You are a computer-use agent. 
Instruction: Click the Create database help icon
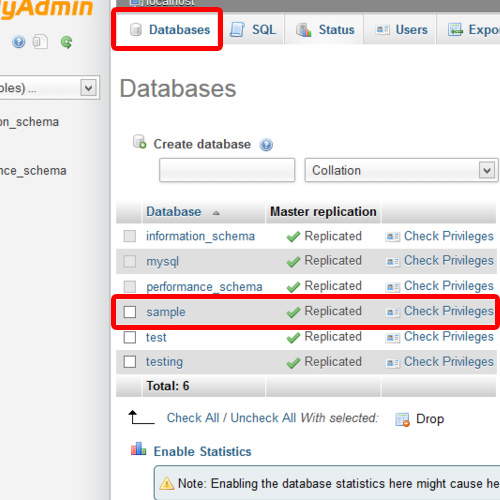[x=266, y=145]
